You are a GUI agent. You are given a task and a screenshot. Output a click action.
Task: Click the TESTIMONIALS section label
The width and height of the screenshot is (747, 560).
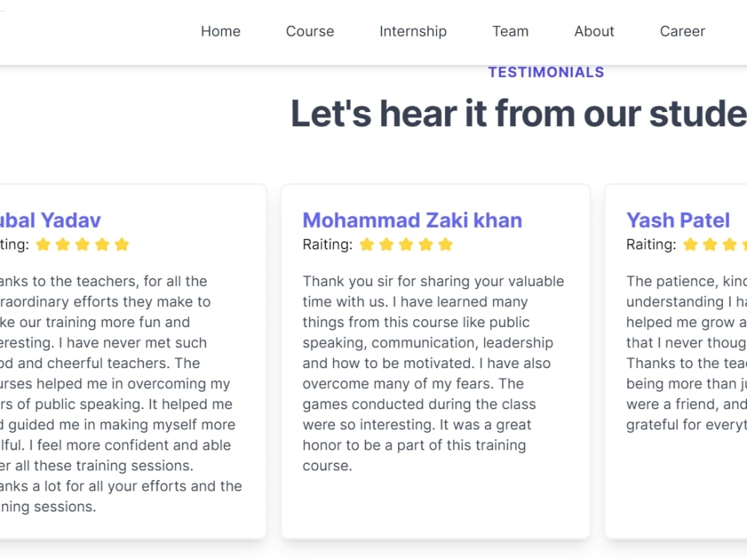pos(546,72)
